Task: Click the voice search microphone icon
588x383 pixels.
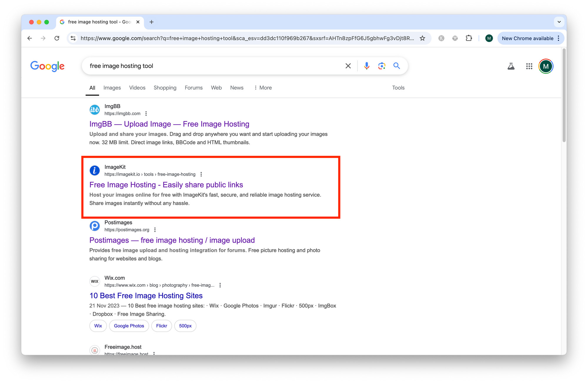Action: coord(367,65)
